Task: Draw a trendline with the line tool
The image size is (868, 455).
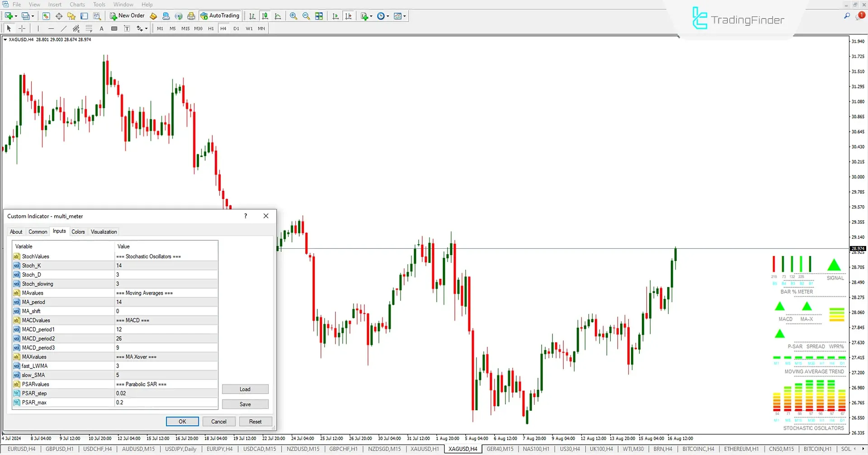Action: 63,28
